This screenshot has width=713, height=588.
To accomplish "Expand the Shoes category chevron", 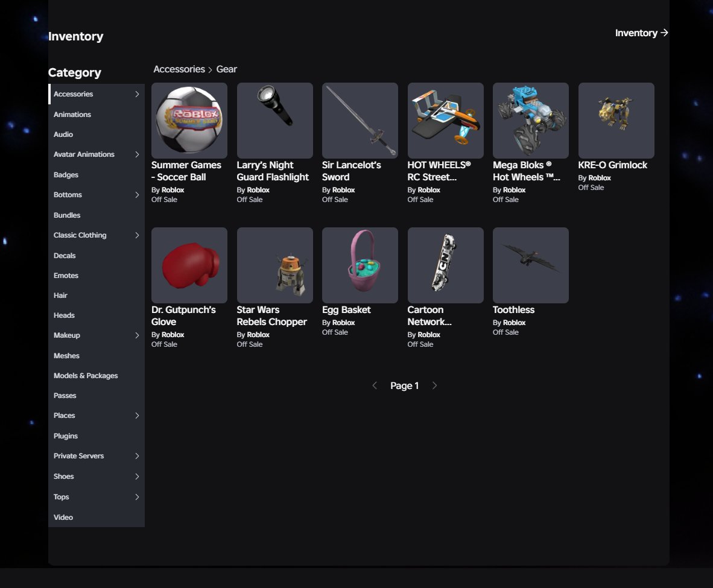I will (137, 476).
